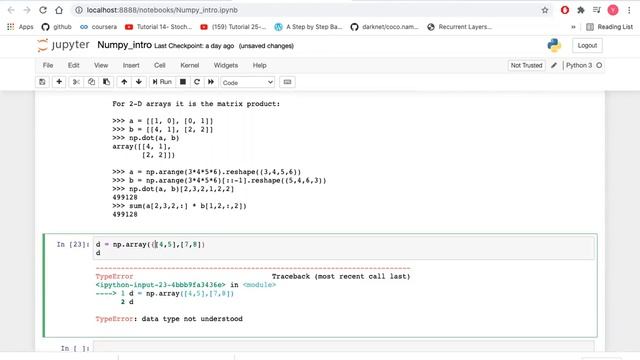Open the coursera bookmark
The image size is (640, 360).
(x=98, y=27)
